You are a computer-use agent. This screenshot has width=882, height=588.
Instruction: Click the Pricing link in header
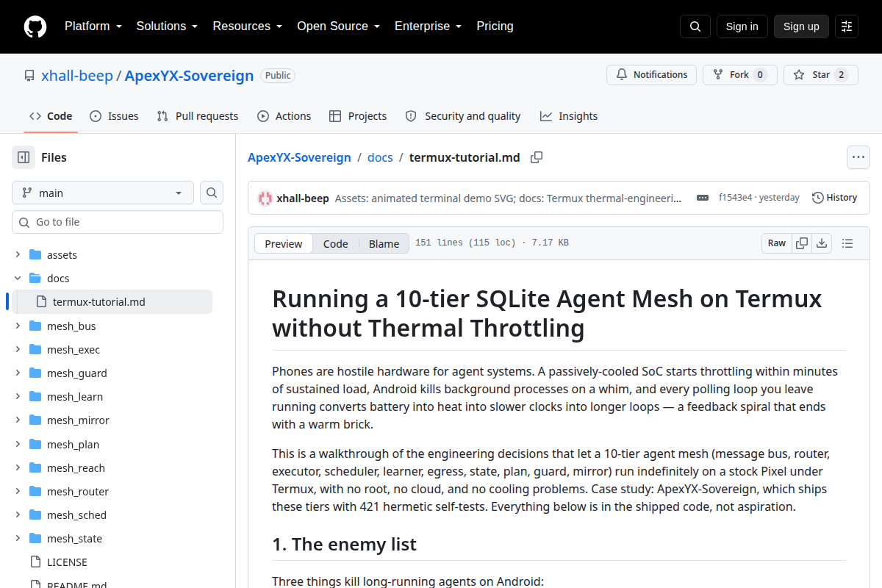pos(495,26)
